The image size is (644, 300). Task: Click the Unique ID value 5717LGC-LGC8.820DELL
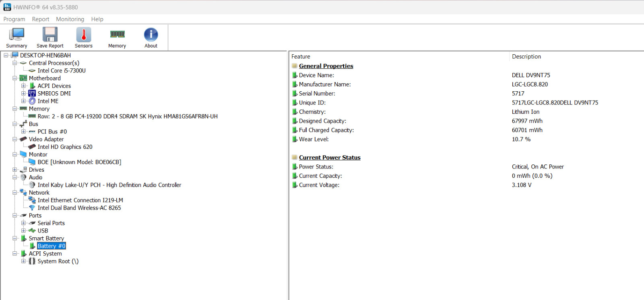555,103
